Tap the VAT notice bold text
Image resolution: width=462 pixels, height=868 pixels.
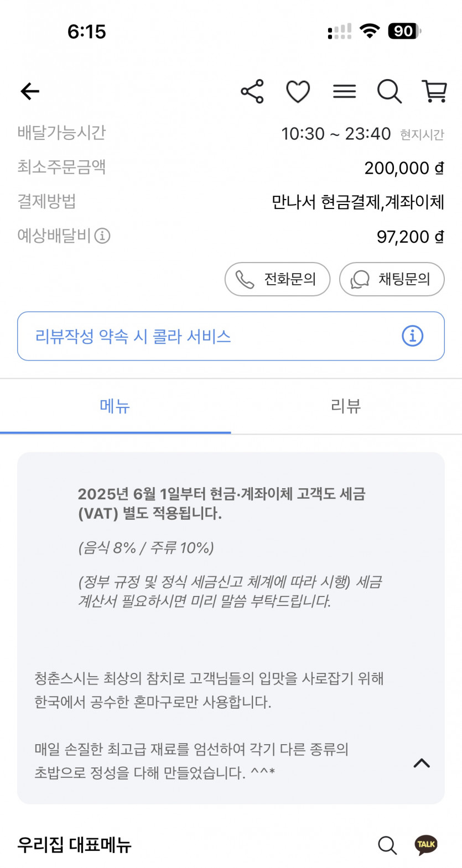[x=221, y=503]
